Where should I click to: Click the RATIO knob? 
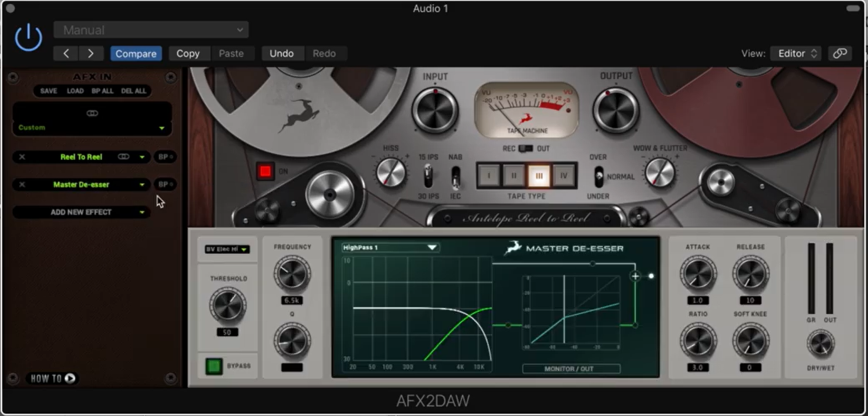click(x=698, y=341)
